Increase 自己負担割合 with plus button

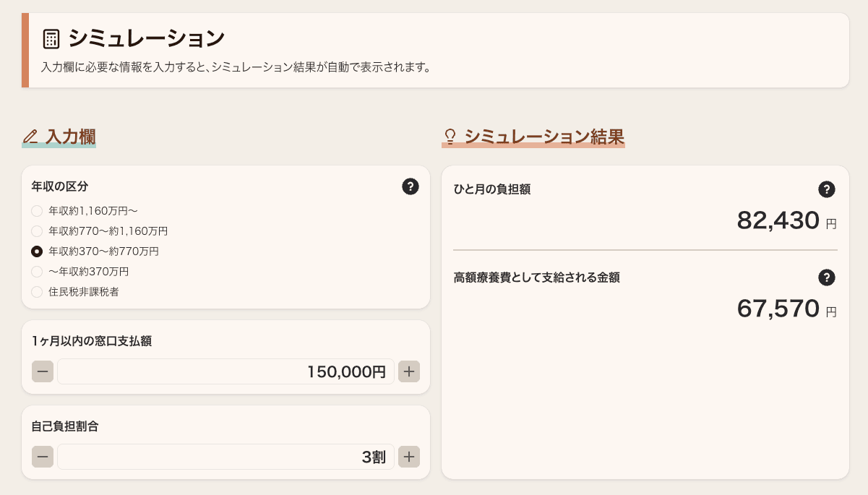(x=409, y=457)
